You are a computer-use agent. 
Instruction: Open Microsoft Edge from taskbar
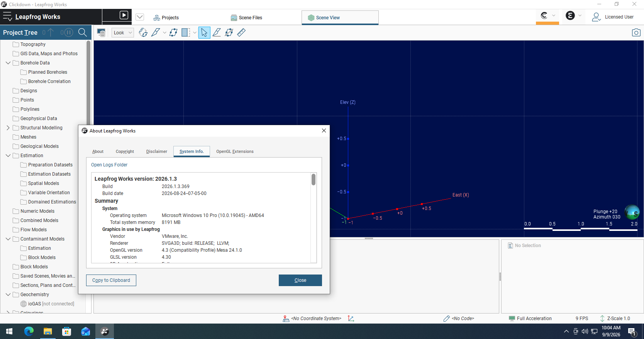29,331
